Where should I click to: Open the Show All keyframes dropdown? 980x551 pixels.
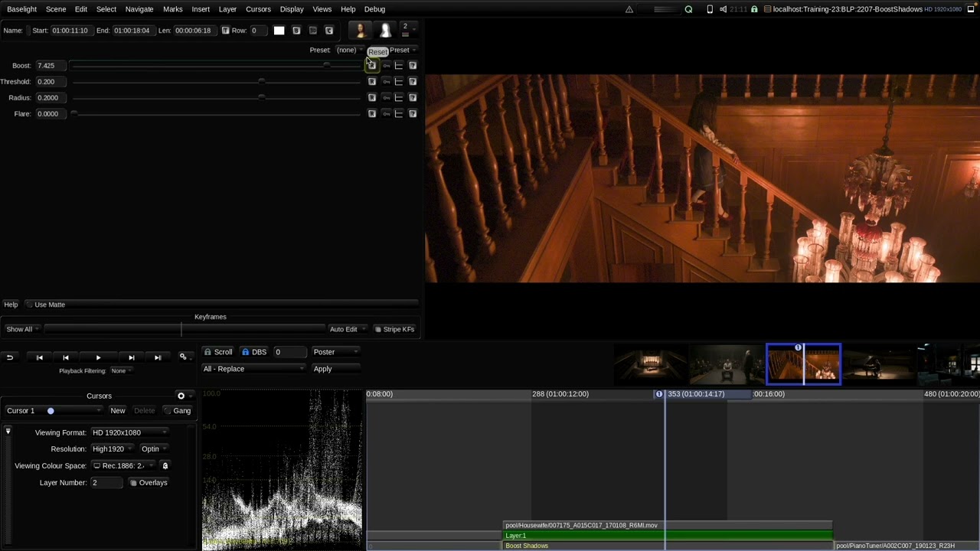[21, 329]
